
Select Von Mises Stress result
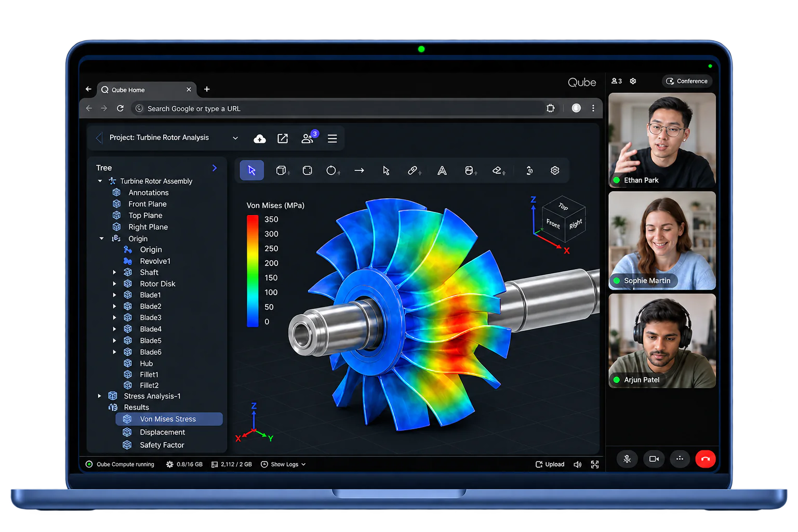click(169, 419)
